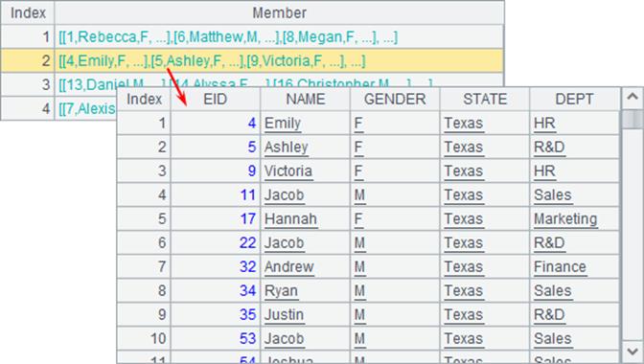Click the Member column header
Screen dimensions: 644x364
pyautogui.click(x=279, y=12)
